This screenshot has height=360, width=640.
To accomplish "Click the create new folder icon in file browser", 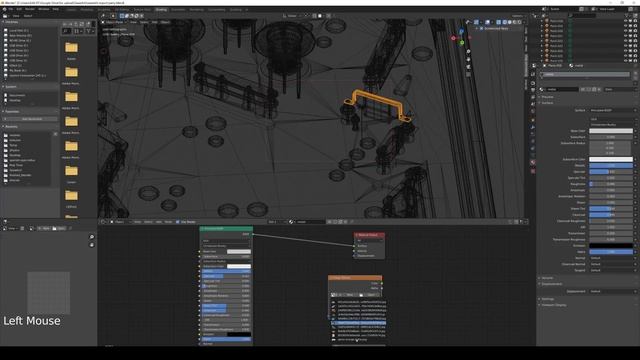I will click(x=88, y=24).
